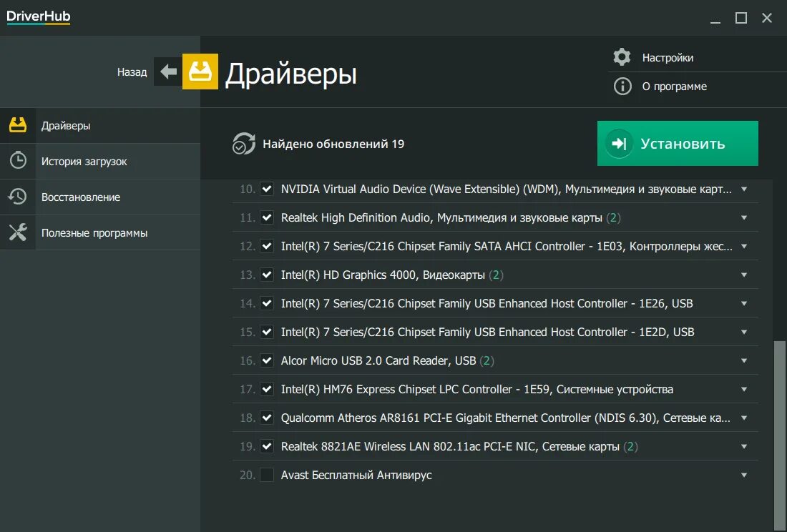Click the Настройки gear icon

pos(622,57)
